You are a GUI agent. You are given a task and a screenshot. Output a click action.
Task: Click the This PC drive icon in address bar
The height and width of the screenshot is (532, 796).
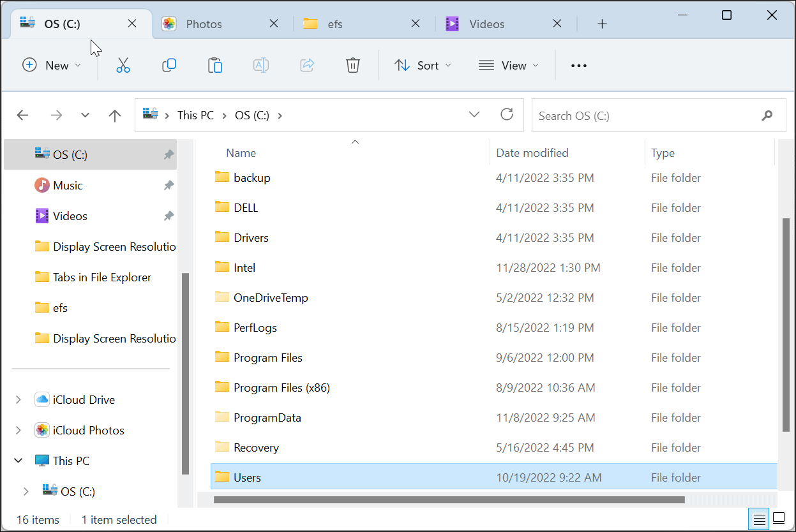click(x=150, y=115)
